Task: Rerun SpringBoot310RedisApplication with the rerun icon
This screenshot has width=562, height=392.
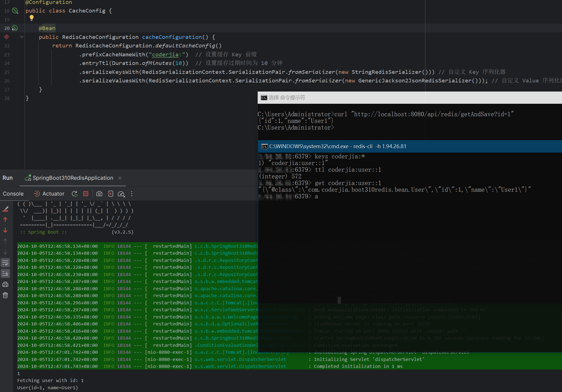Action: click(x=74, y=194)
